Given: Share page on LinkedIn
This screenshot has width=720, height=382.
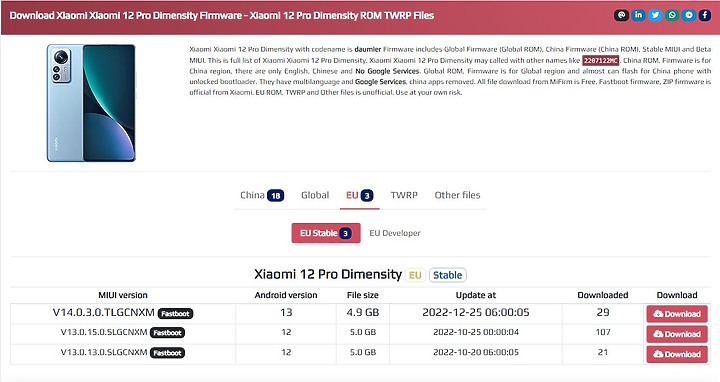Looking at the screenshot, I should click(638, 15).
